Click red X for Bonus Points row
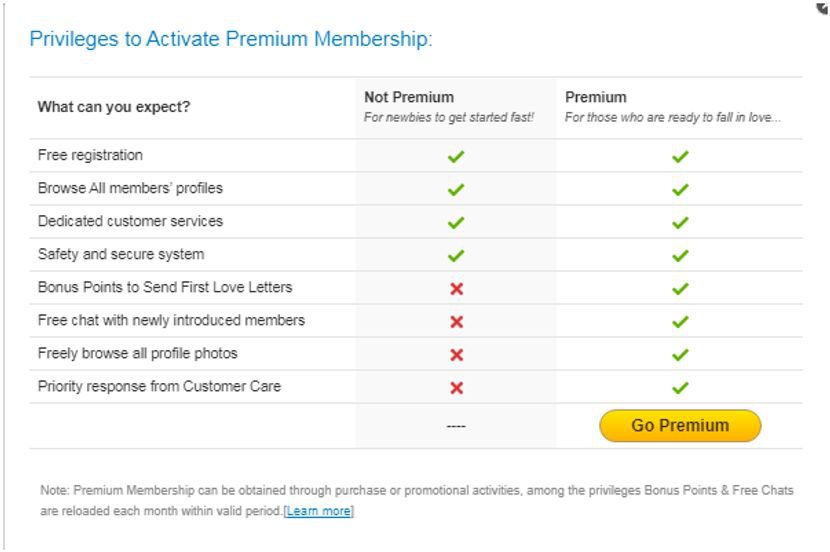 pyautogui.click(x=456, y=288)
